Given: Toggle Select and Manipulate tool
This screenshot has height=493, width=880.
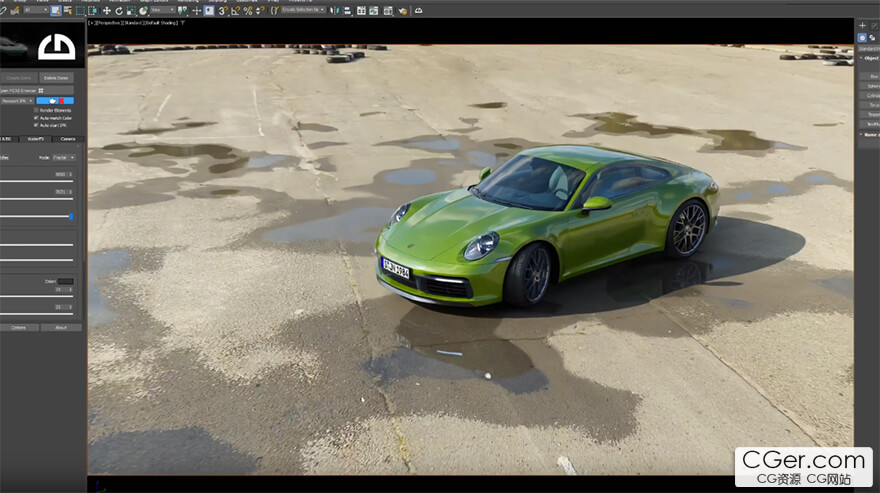Looking at the screenshot, I should [x=196, y=11].
